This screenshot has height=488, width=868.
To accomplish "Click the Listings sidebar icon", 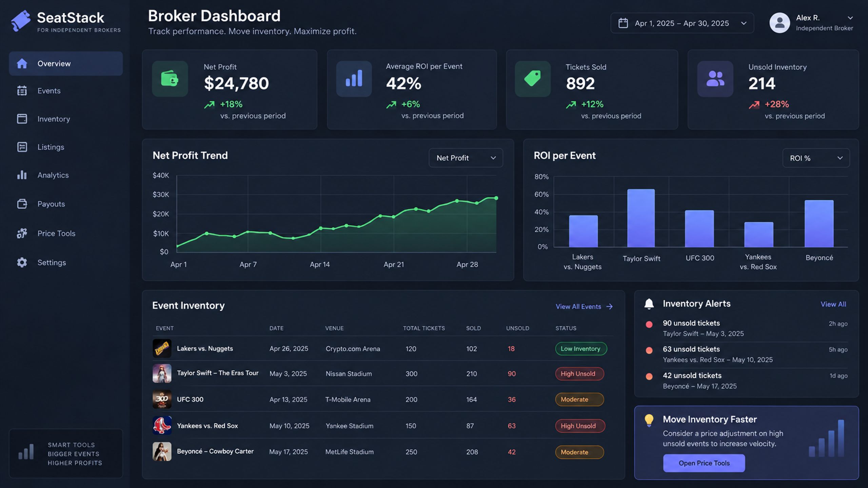I will click(x=22, y=147).
